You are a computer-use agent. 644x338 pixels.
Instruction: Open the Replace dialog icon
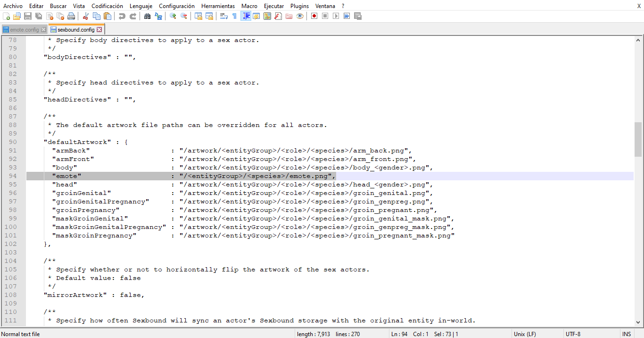[x=158, y=16]
